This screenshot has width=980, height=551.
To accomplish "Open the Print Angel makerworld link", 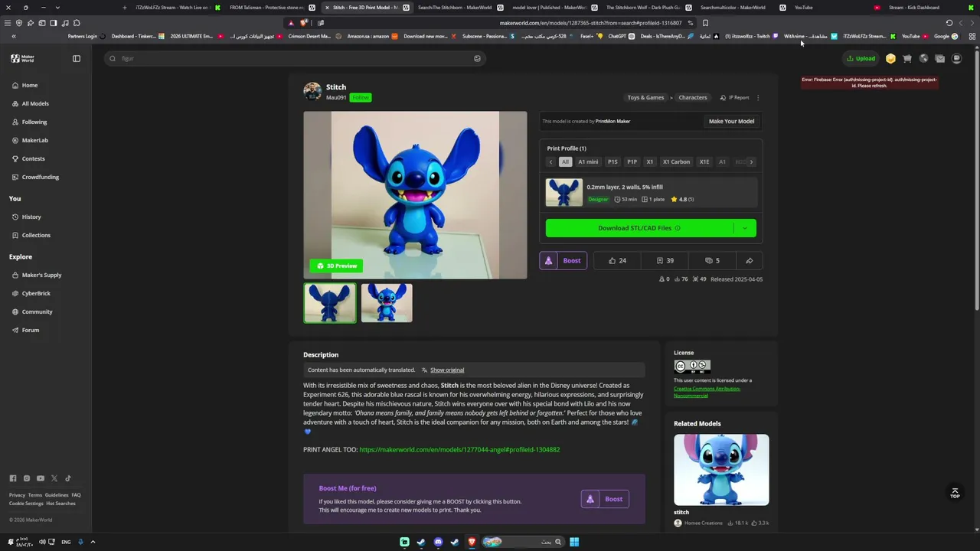I will tap(459, 450).
